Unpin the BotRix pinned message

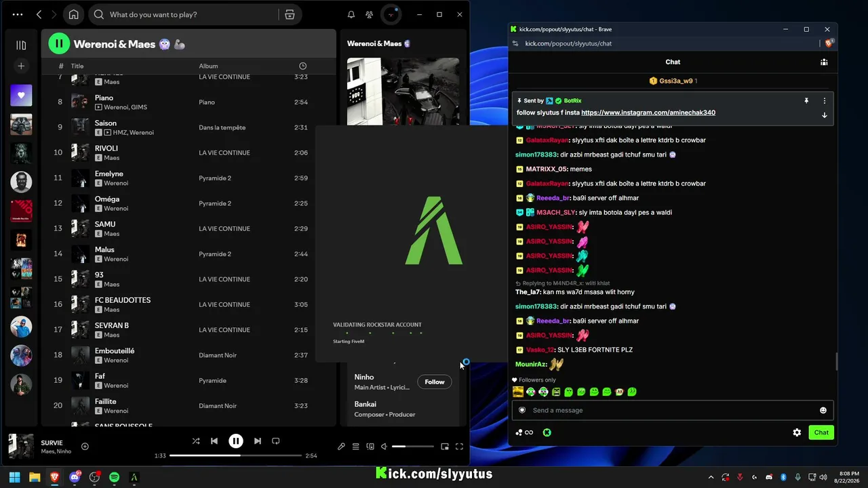click(x=806, y=100)
